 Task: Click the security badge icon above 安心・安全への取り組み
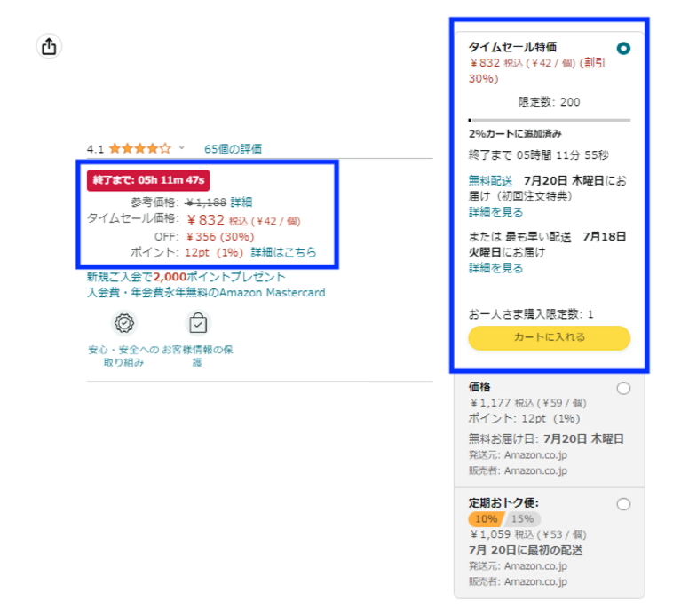tap(123, 323)
